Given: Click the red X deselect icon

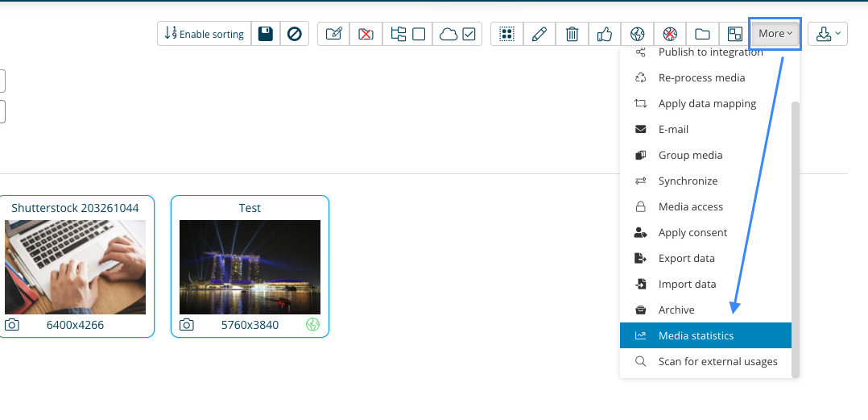Looking at the screenshot, I should point(366,34).
